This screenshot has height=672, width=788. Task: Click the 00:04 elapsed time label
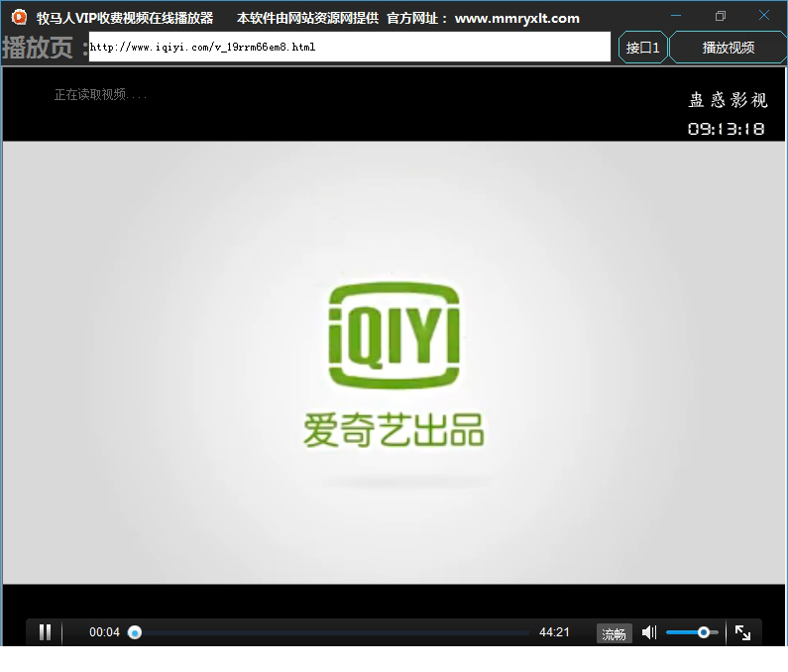point(104,631)
